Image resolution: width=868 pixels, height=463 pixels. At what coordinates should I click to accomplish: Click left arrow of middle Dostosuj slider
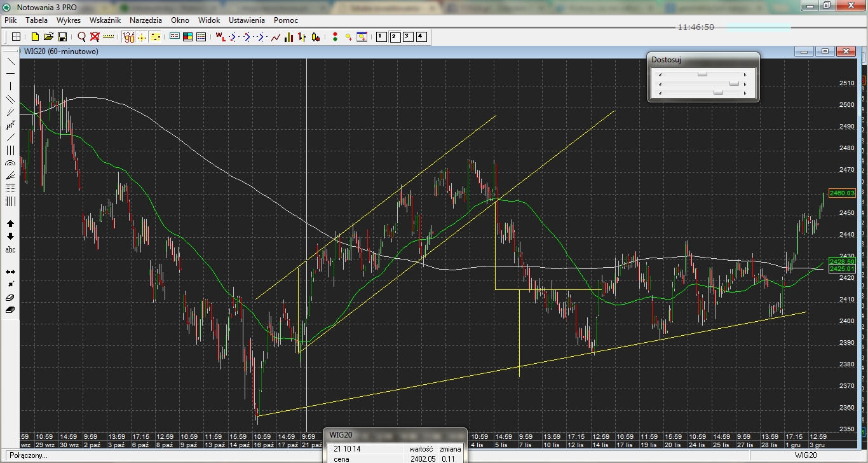coord(660,83)
